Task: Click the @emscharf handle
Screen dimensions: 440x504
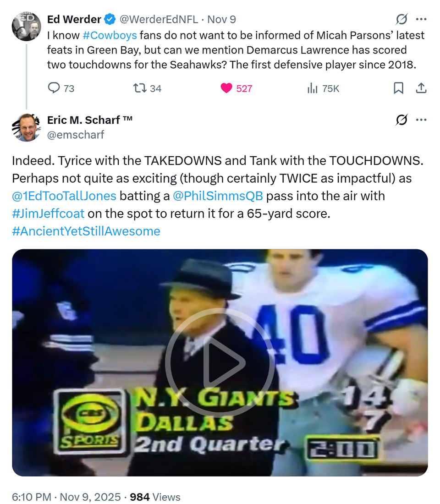Action: (x=76, y=134)
